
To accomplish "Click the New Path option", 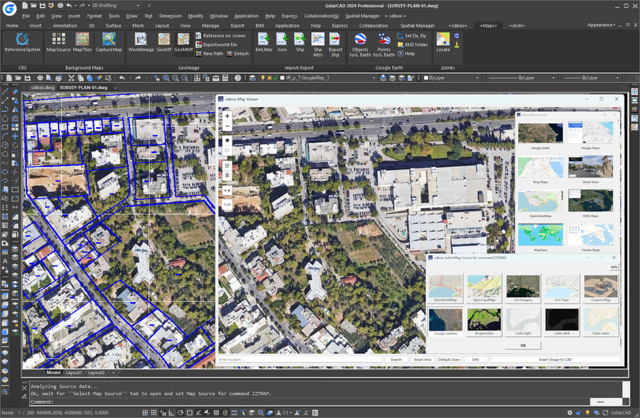I will (209, 53).
